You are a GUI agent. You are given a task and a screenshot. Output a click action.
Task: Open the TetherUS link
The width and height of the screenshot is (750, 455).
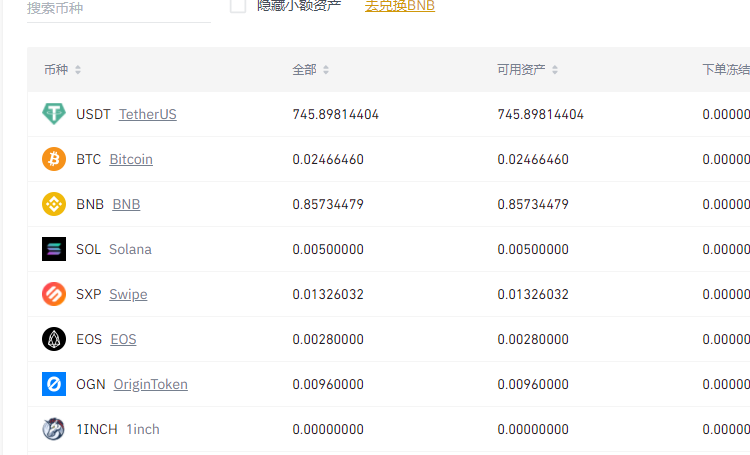click(x=148, y=114)
